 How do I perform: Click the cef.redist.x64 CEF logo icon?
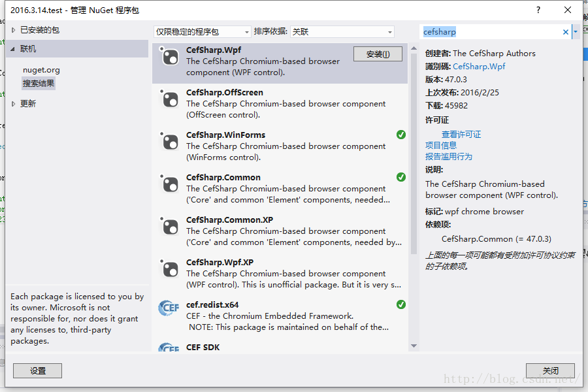click(x=169, y=308)
